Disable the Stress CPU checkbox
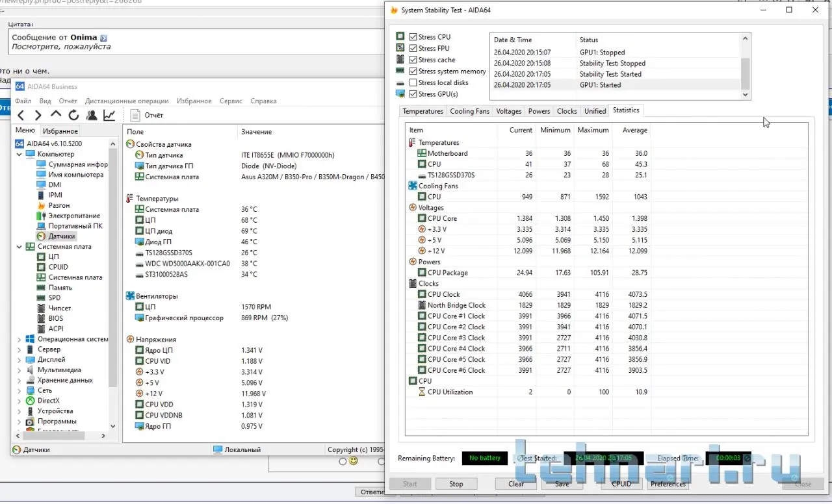The width and height of the screenshot is (832, 504). tap(413, 37)
